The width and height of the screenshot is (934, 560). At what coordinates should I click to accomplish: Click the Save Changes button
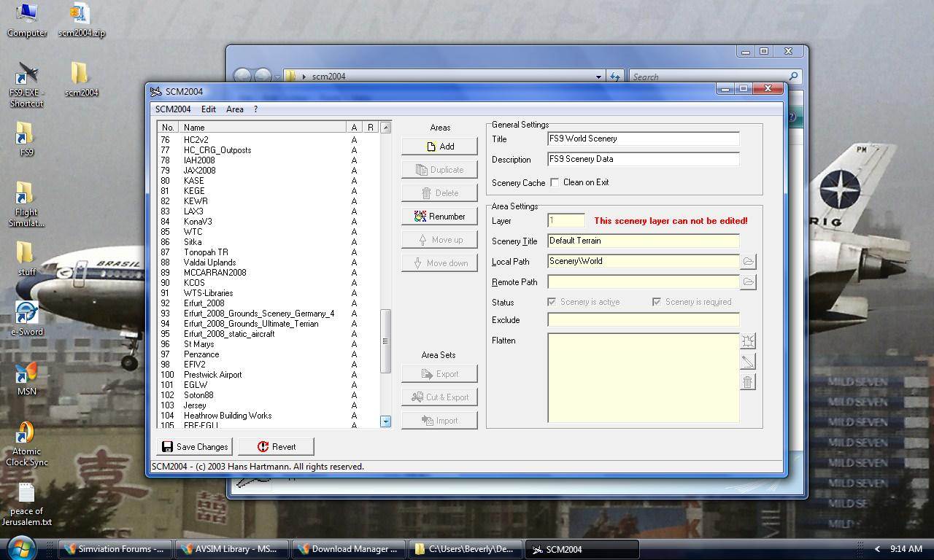[x=195, y=447]
